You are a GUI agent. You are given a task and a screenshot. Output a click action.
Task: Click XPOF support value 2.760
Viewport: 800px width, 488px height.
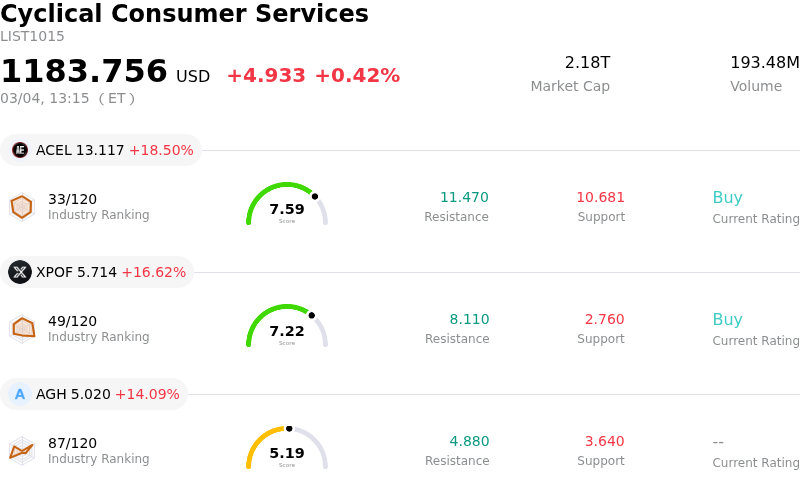pyautogui.click(x=604, y=320)
